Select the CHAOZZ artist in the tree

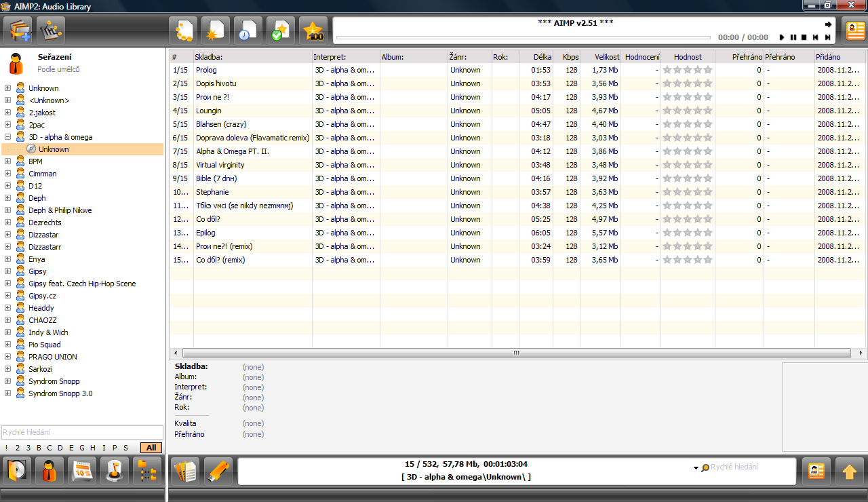pyautogui.click(x=43, y=320)
